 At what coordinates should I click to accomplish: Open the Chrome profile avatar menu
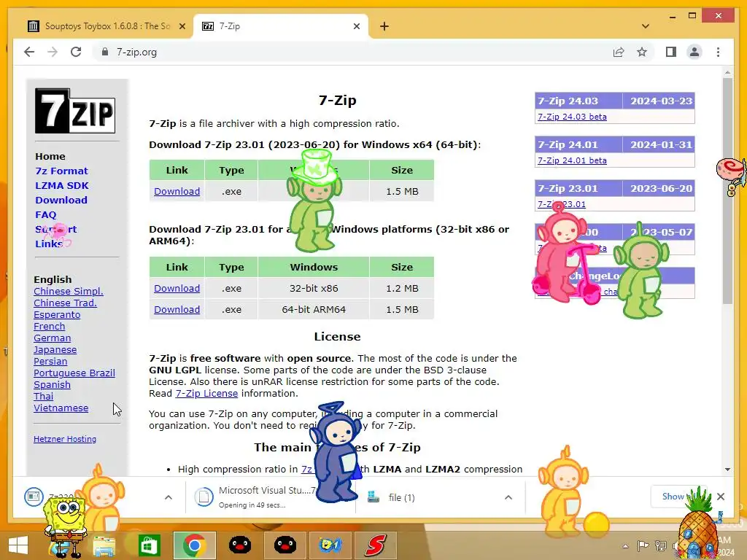pyautogui.click(x=694, y=52)
